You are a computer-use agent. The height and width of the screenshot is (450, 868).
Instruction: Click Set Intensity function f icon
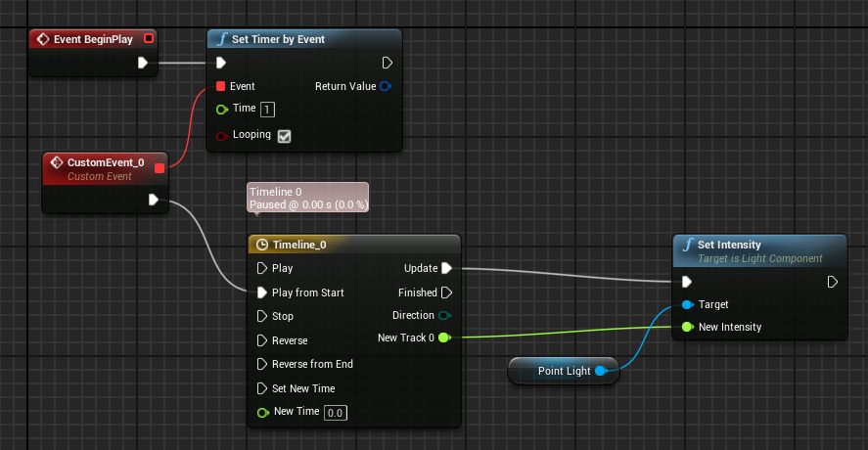pyautogui.click(x=688, y=245)
